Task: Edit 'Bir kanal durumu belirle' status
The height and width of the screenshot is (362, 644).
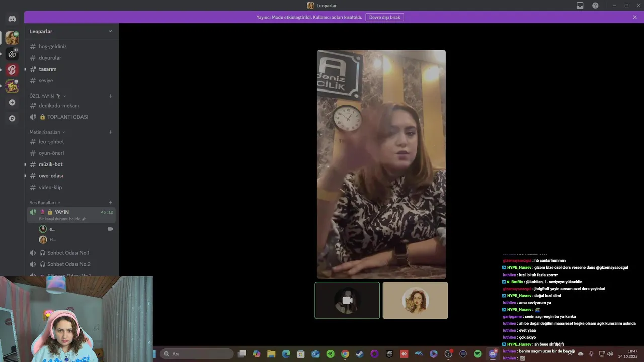Action: [x=62, y=219]
